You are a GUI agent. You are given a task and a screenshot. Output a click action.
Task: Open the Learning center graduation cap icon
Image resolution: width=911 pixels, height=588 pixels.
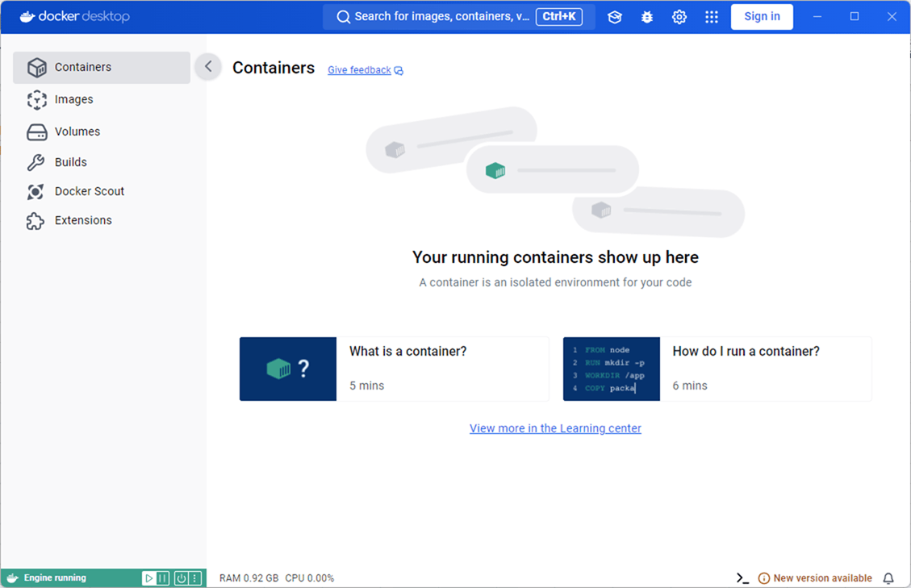coord(615,17)
